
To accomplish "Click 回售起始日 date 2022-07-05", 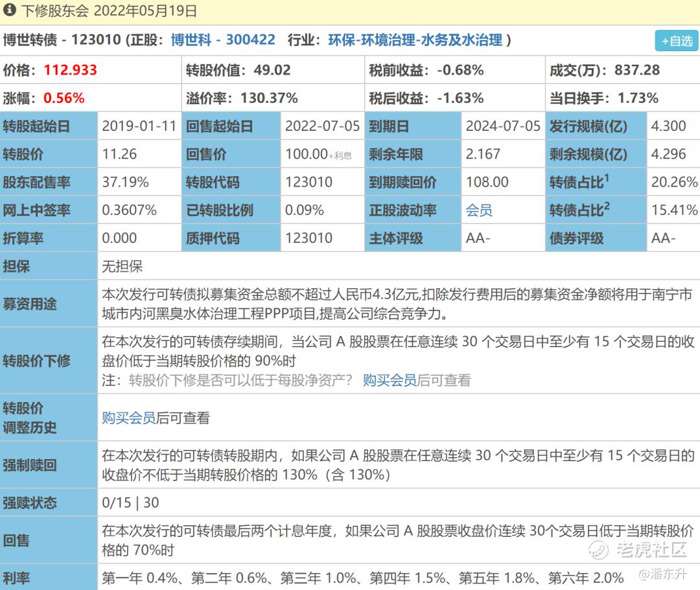I will (322, 126).
